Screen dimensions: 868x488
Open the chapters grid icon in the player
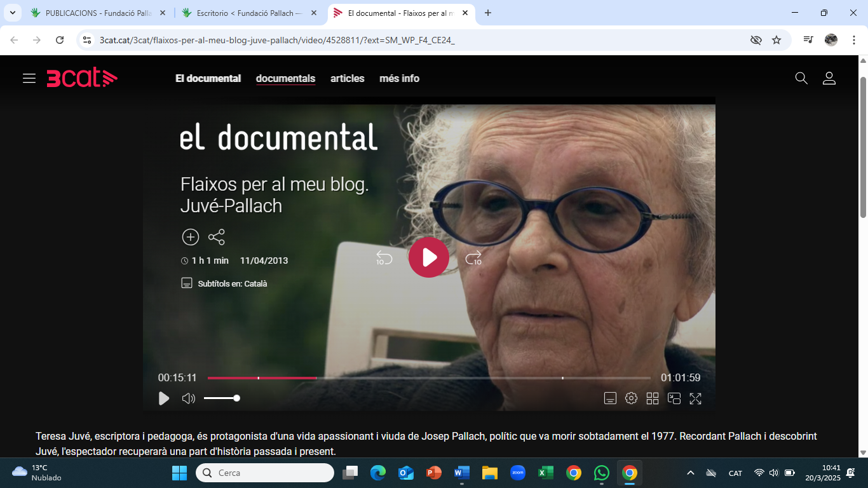tap(653, 398)
